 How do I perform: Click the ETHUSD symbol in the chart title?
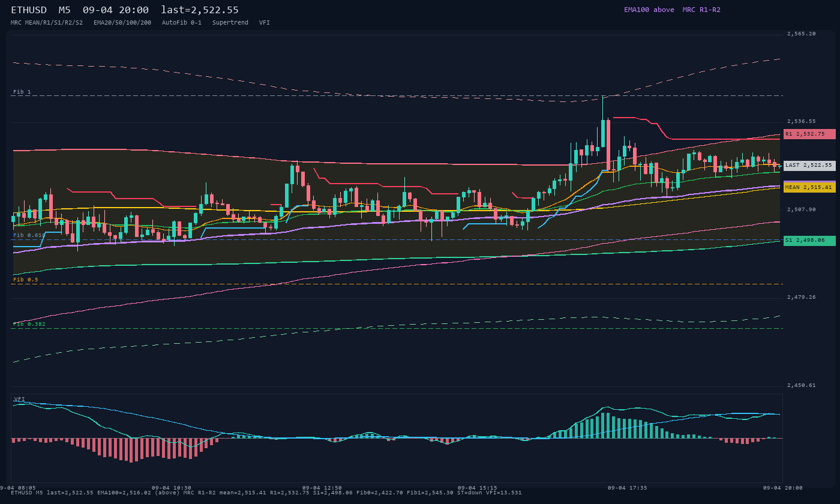pyautogui.click(x=29, y=10)
